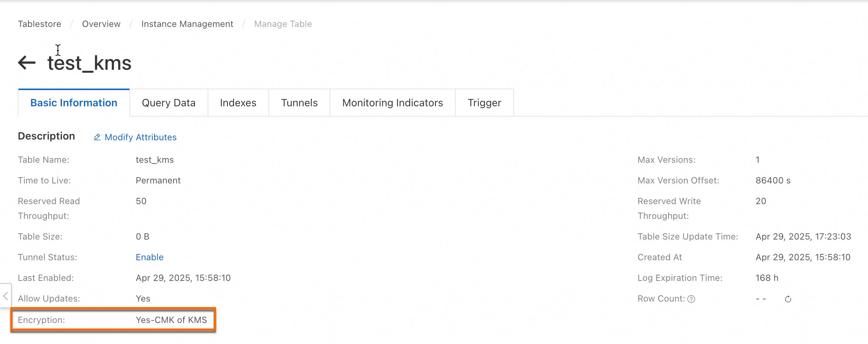Viewport: 868px width, 344px height.
Task: Expand the collapsed left sidebar handle
Action: pos(6,296)
